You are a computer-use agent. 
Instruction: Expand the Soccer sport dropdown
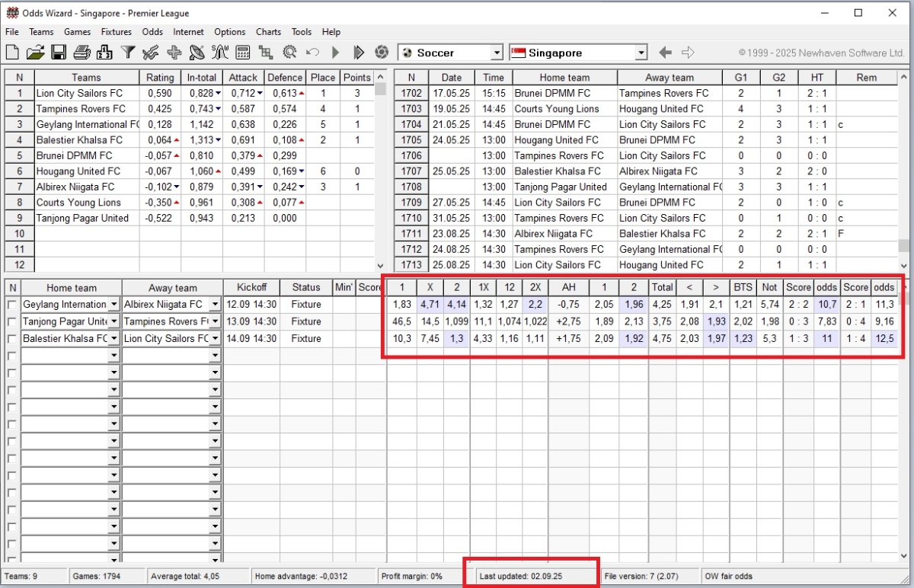tap(497, 53)
